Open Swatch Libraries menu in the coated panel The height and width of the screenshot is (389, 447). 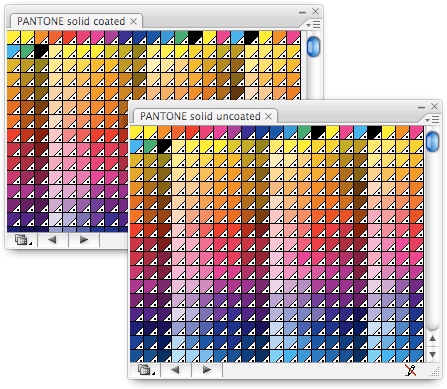[x=23, y=240]
